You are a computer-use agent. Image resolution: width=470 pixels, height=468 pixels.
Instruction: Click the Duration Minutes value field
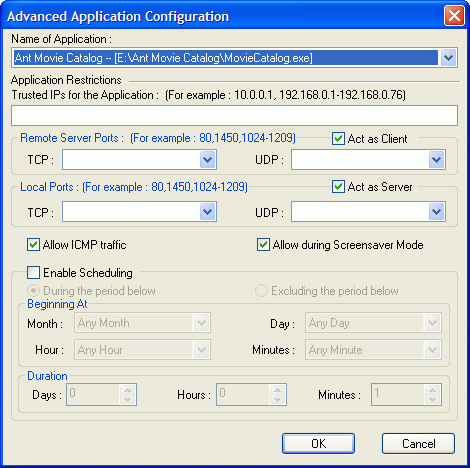(398, 394)
